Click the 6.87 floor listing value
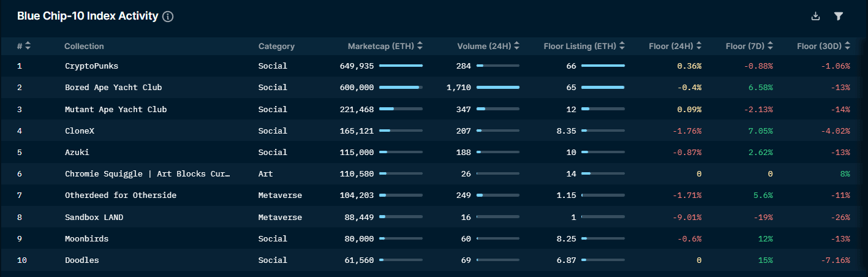 (566, 260)
